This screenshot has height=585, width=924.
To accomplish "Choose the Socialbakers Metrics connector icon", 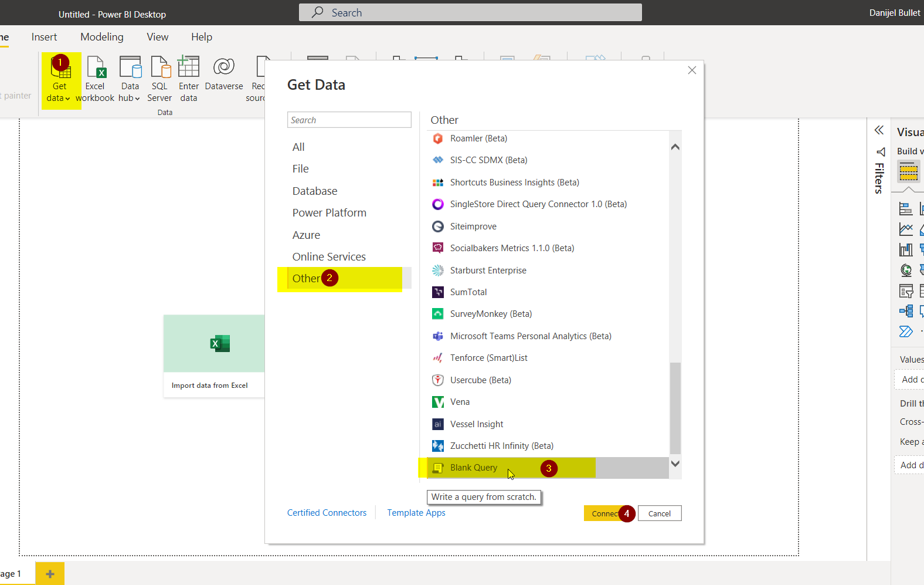I will [438, 248].
